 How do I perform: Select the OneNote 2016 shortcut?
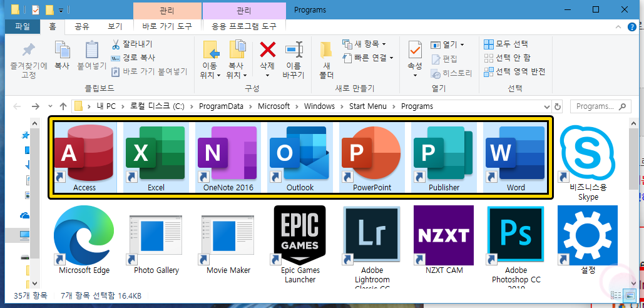click(x=228, y=157)
